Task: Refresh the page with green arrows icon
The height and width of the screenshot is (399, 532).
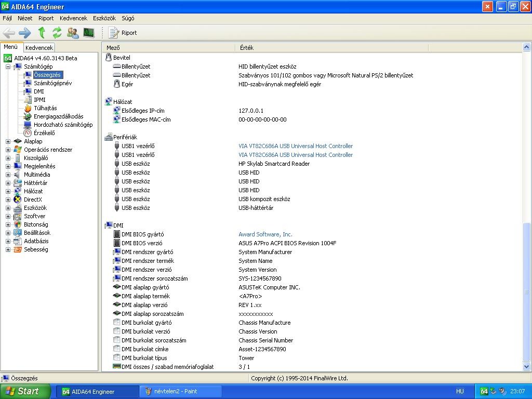Action: 57,33
